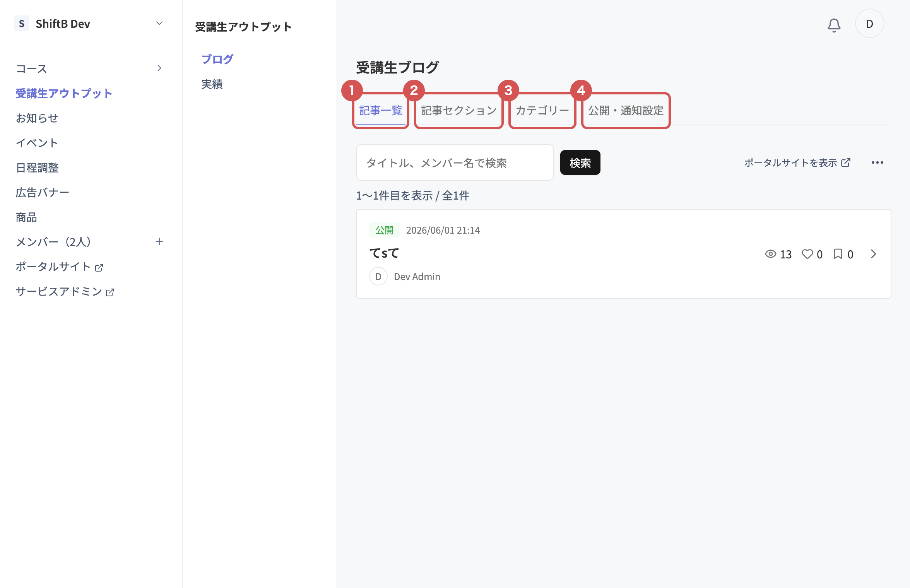910x588 pixels.
Task: Click the bookmark icon on てsて
Action: [838, 254]
